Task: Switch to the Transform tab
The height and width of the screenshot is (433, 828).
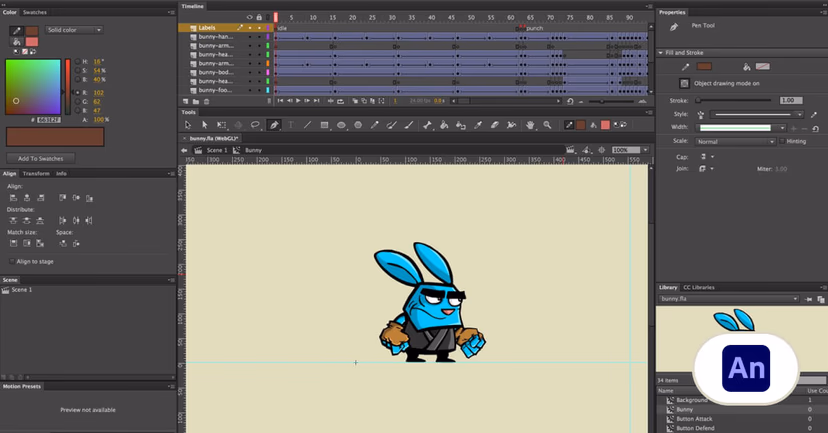Action: pos(36,174)
